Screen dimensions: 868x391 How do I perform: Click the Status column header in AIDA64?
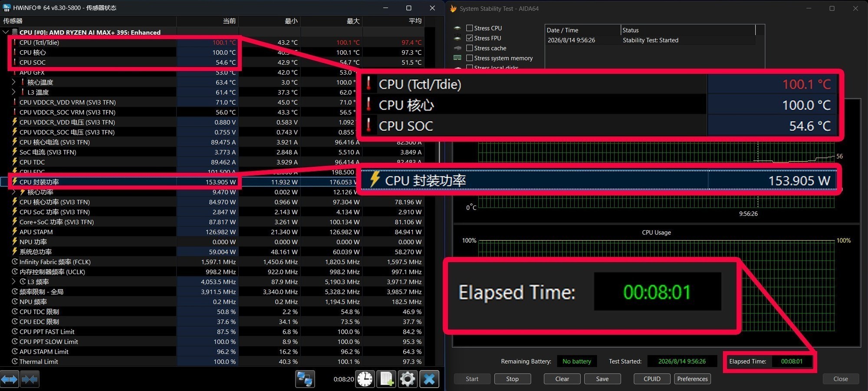click(688, 30)
